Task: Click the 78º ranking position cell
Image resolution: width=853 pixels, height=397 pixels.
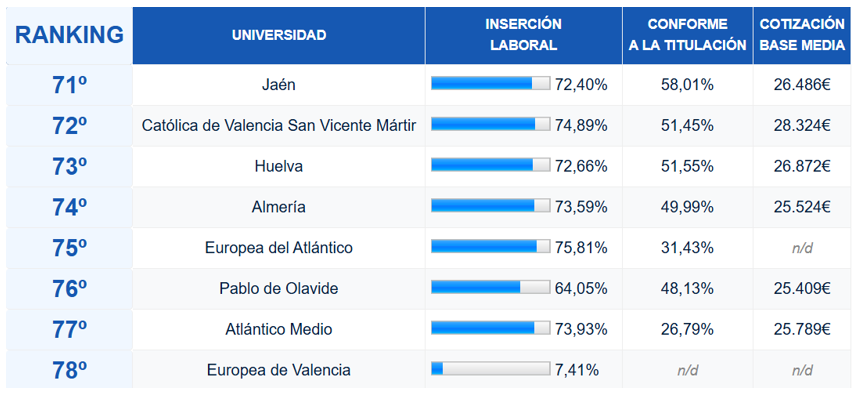Action: coord(69,370)
